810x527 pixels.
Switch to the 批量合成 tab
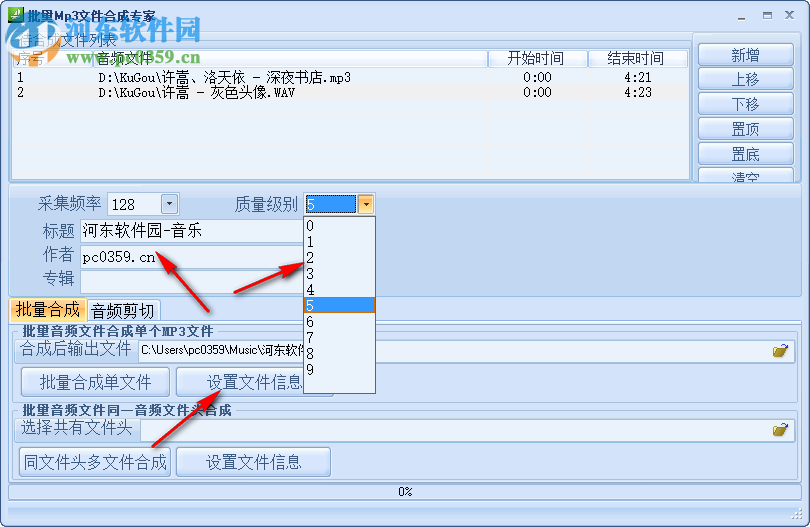(48, 309)
